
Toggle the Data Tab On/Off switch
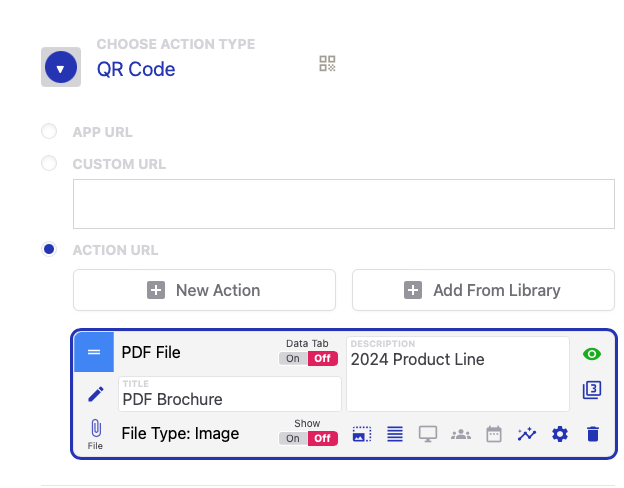point(308,358)
